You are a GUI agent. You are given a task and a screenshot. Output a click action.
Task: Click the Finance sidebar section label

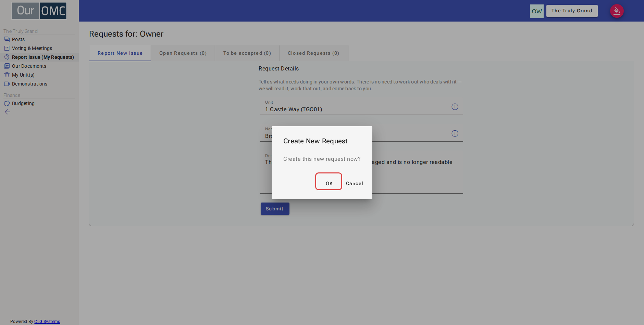(12, 95)
